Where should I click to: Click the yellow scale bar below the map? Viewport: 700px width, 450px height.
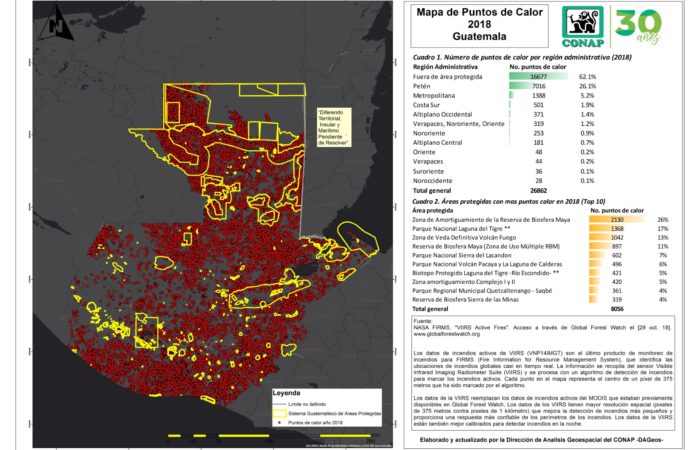pyautogui.click(x=269, y=436)
